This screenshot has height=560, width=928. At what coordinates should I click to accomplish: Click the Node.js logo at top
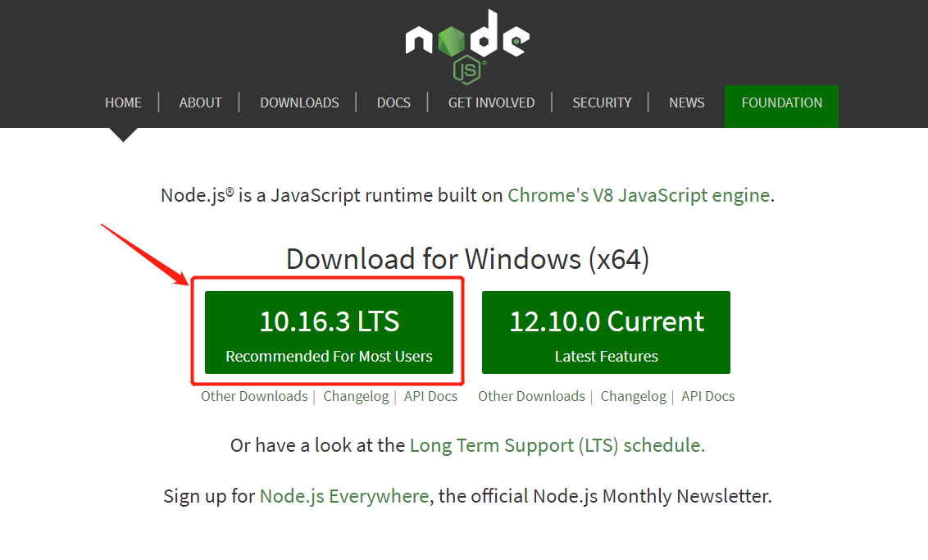(466, 45)
